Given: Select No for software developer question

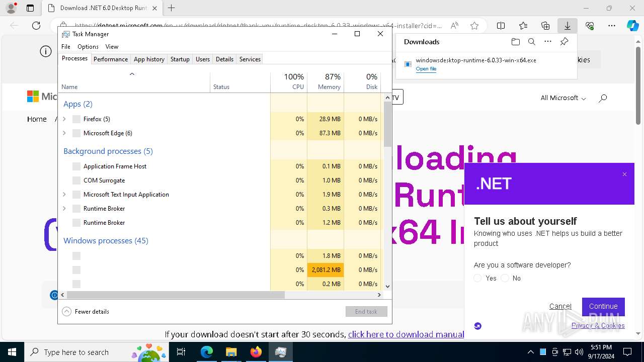Looking at the screenshot, I should [x=505, y=278].
